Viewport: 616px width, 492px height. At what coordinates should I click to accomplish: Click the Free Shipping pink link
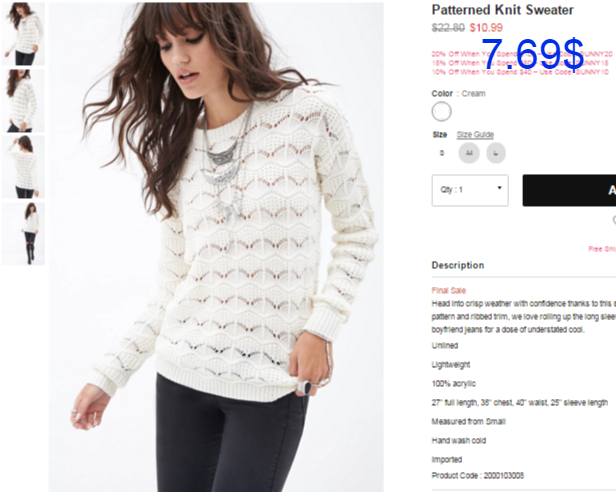(x=602, y=249)
